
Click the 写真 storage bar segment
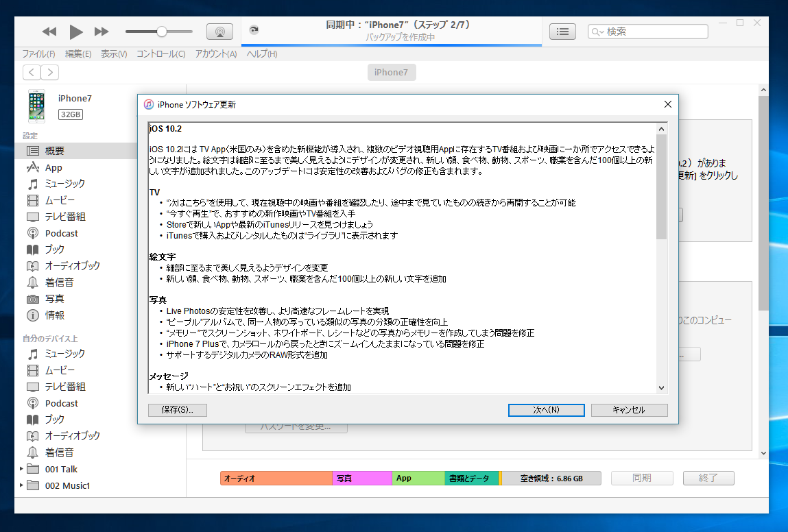pos(362,479)
